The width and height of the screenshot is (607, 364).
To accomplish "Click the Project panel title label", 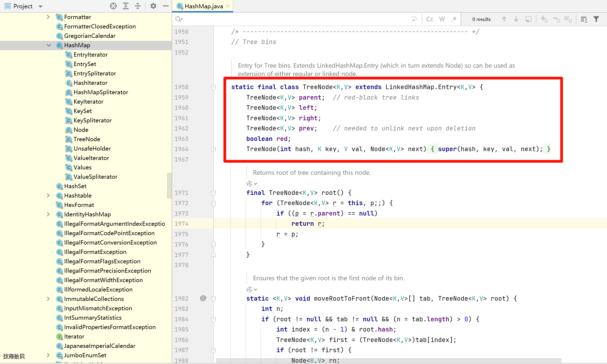I will tap(23, 6).
